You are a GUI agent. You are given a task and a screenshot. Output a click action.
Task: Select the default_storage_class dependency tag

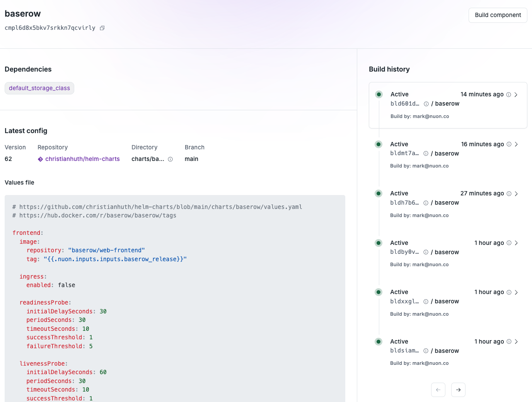pos(39,88)
